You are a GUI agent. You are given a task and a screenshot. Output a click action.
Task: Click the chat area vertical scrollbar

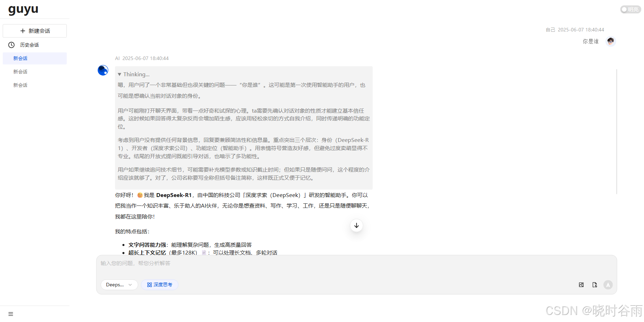616,131
